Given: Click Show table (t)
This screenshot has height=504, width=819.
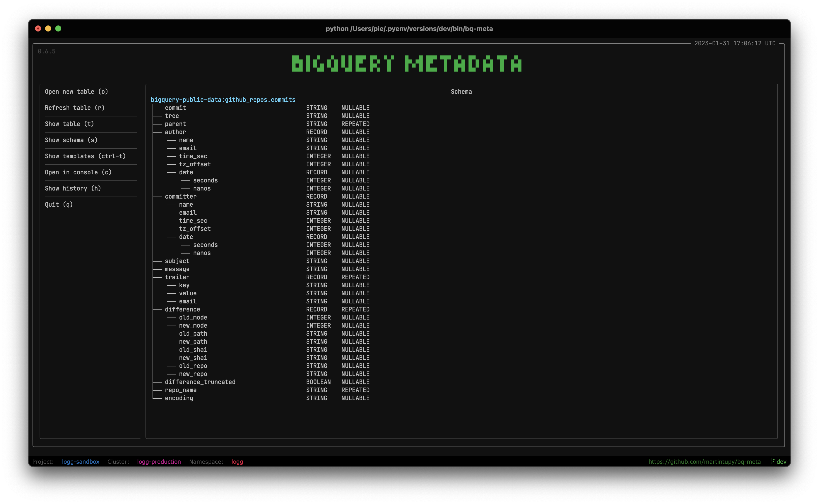Looking at the screenshot, I should tap(69, 124).
